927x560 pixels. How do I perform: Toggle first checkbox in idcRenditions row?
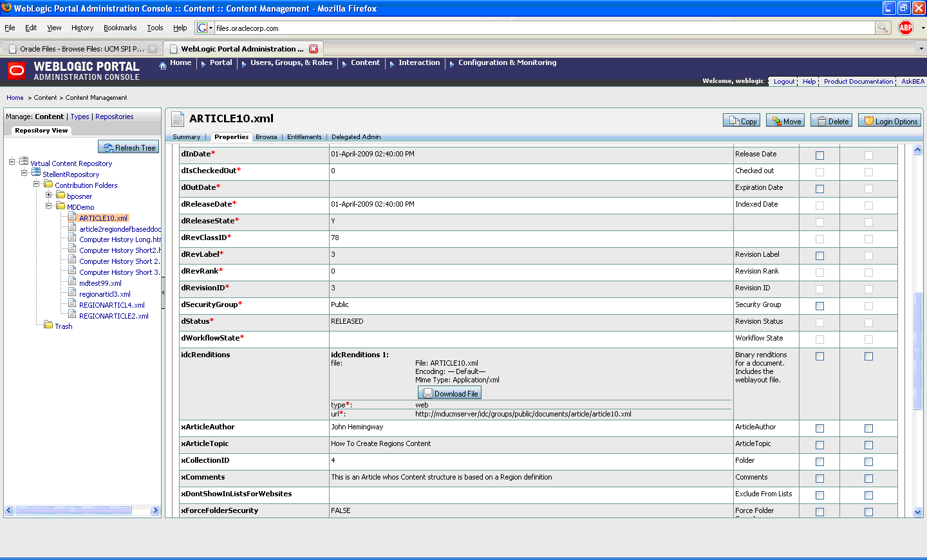[x=819, y=356]
